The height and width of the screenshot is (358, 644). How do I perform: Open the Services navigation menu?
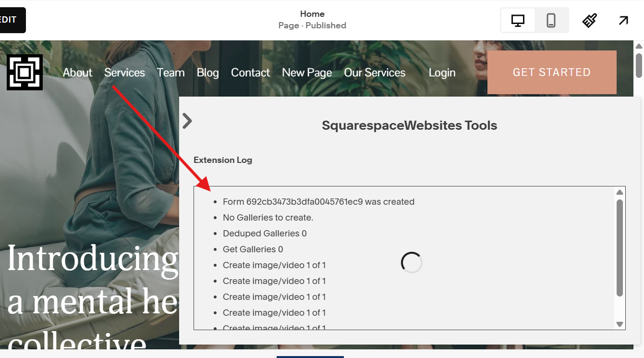point(124,73)
